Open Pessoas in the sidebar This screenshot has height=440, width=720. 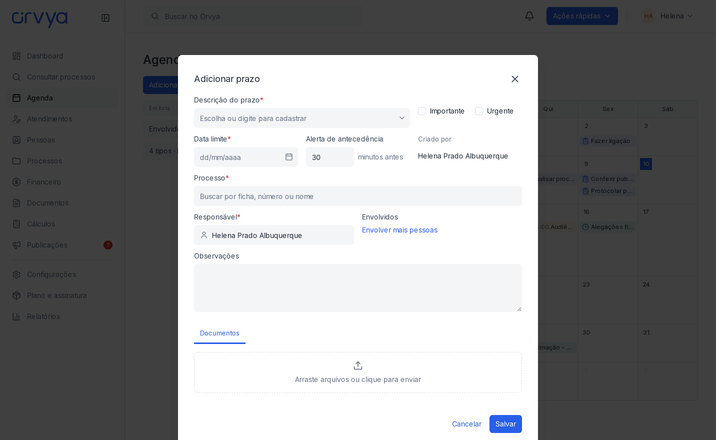pos(61,140)
